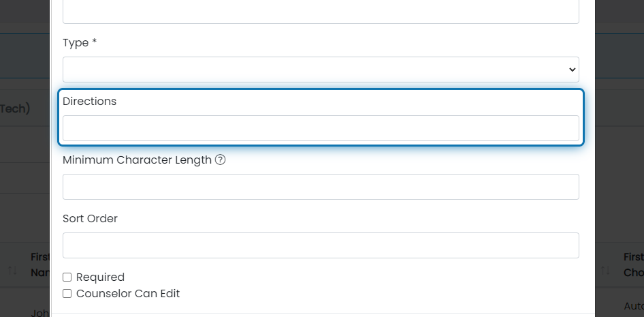Click the Minimum Character Length help icon
This screenshot has height=317, width=644.
[x=220, y=160]
